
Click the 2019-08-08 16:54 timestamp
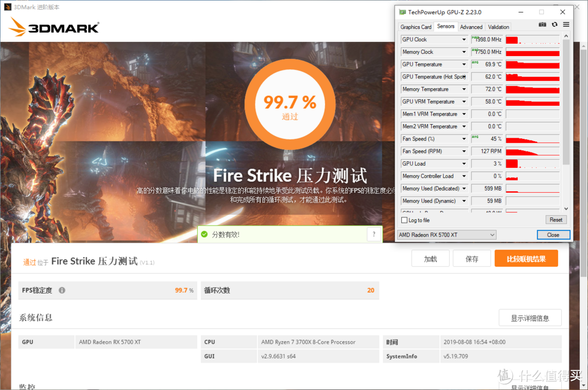click(x=474, y=342)
